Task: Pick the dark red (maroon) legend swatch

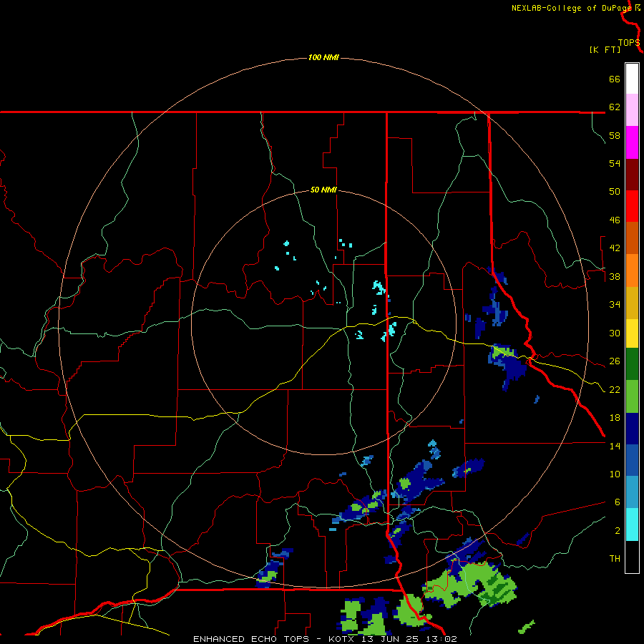Action: pos(632,175)
